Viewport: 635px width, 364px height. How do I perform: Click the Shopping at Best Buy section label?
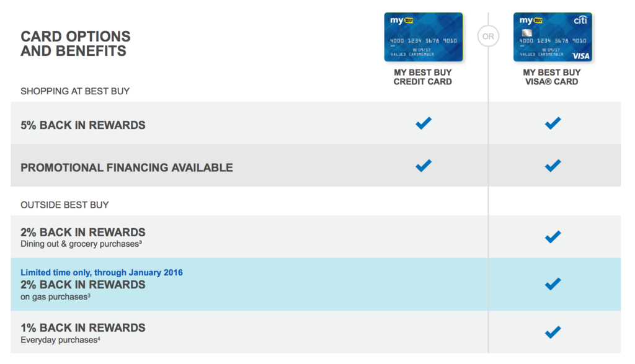[x=75, y=91]
